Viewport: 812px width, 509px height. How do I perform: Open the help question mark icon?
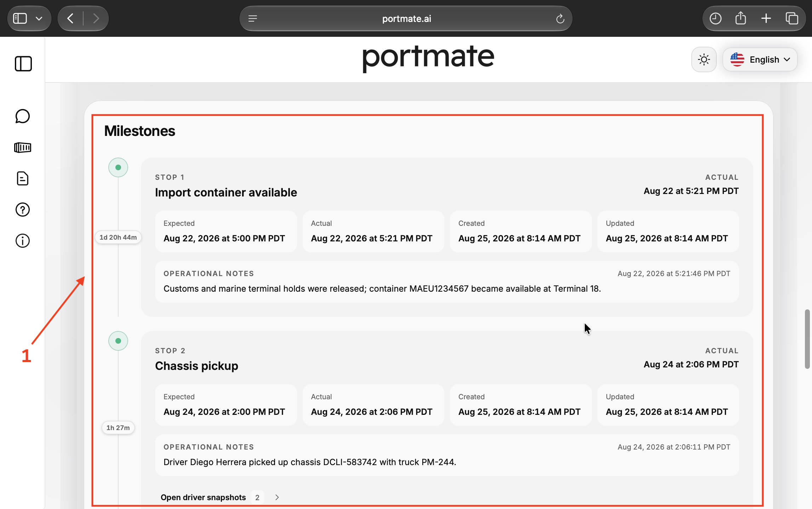pyautogui.click(x=23, y=210)
